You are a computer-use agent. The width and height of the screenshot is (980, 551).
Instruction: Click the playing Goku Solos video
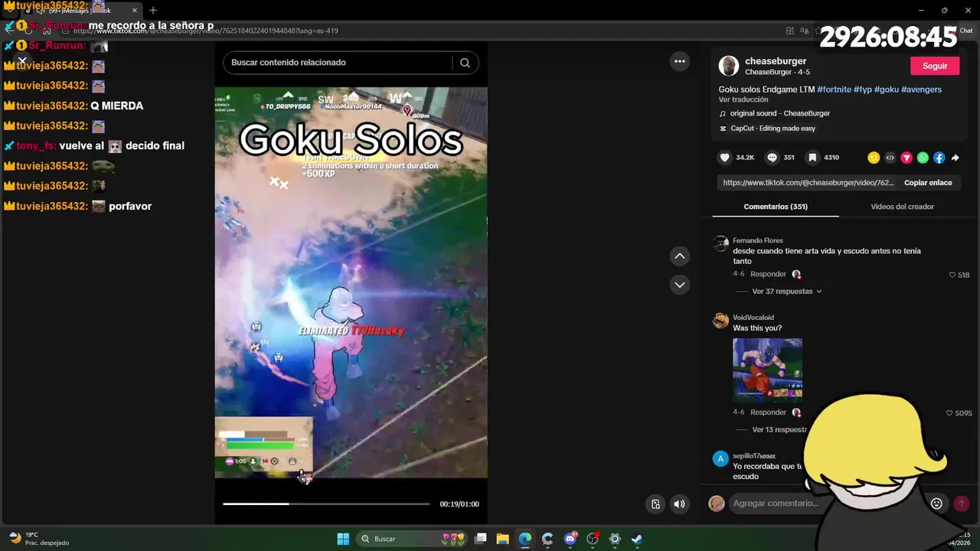[351, 282]
